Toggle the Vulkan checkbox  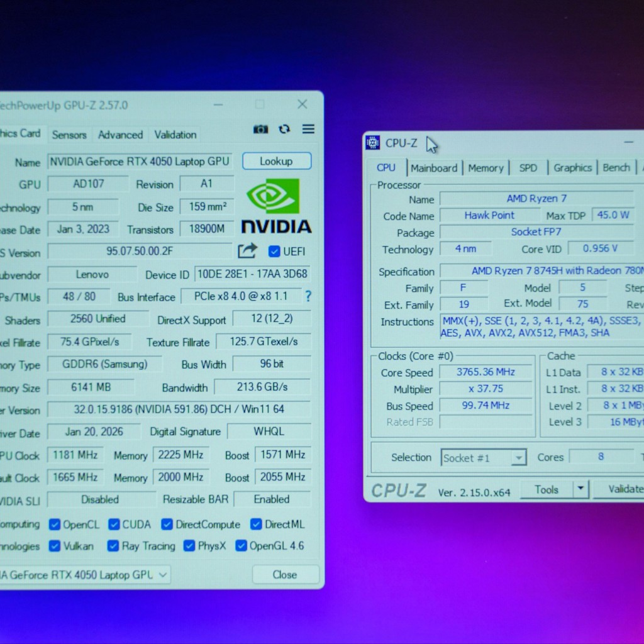tap(54, 546)
